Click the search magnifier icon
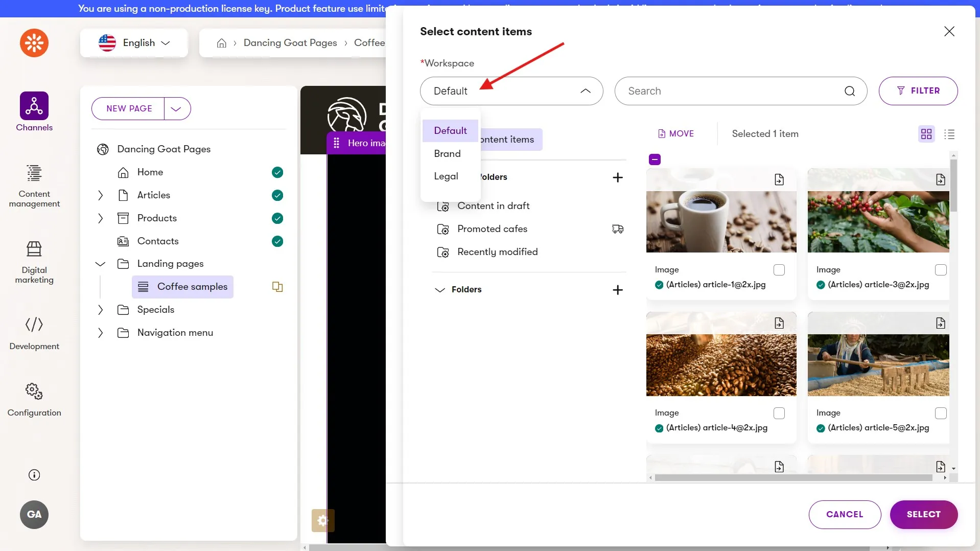This screenshot has width=980, height=551. pos(850,91)
